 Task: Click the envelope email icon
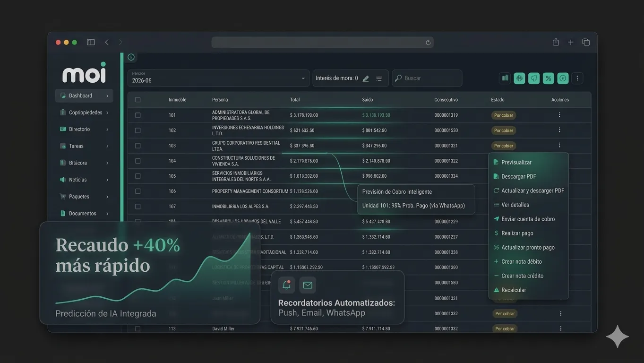(x=308, y=285)
